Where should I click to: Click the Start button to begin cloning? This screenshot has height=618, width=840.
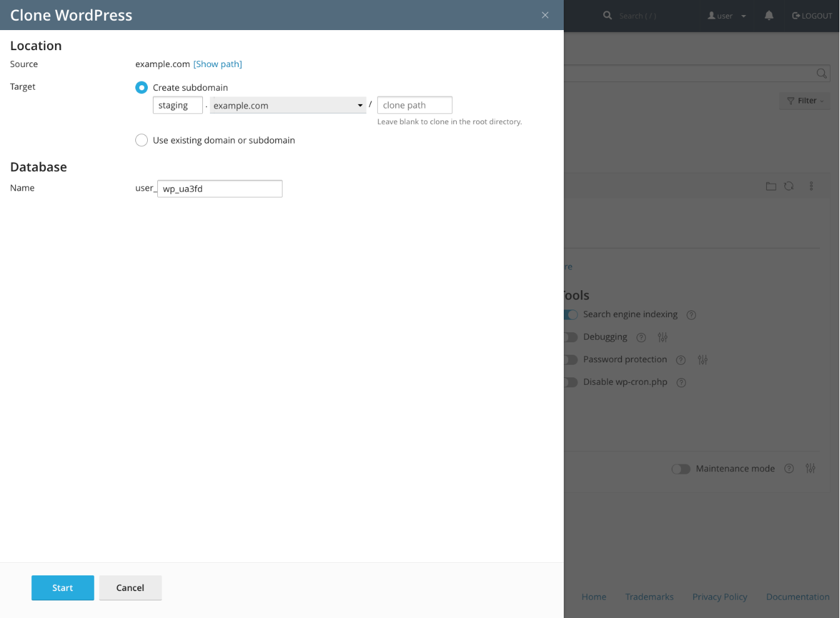click(x=62, y=587)
